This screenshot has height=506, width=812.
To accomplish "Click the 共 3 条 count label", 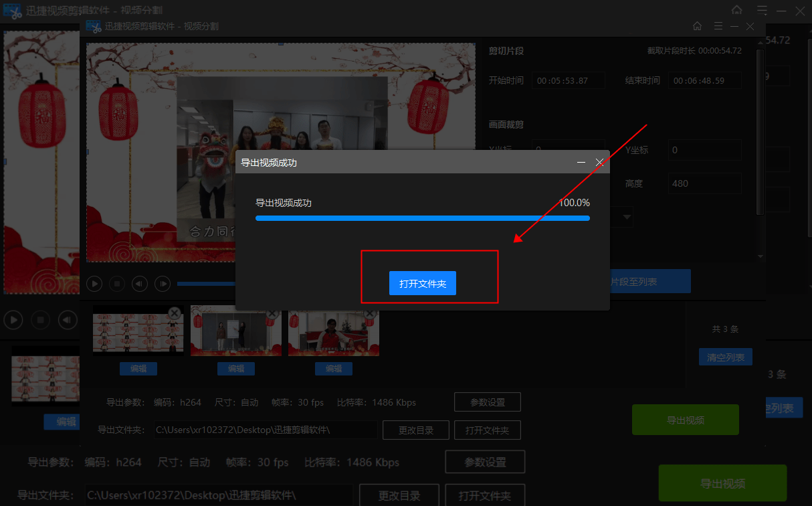I will click(726, 329).
